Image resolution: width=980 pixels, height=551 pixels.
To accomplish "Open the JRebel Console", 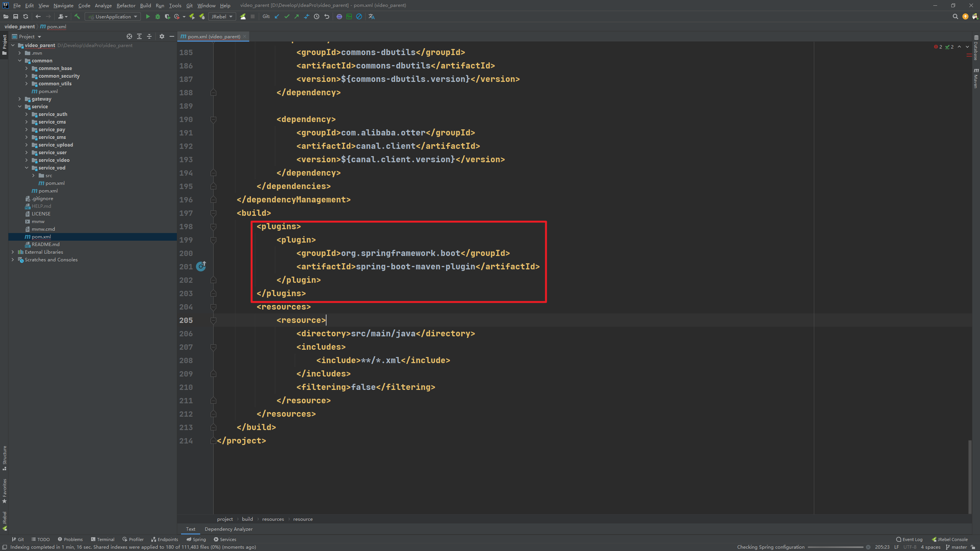I will [x=950, y=540].
